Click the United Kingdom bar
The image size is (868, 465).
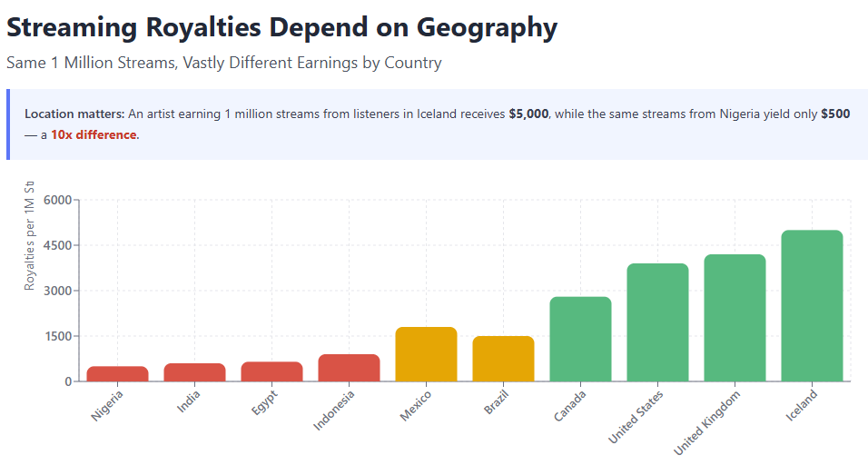pyautogui.click(x=735, y=318)
